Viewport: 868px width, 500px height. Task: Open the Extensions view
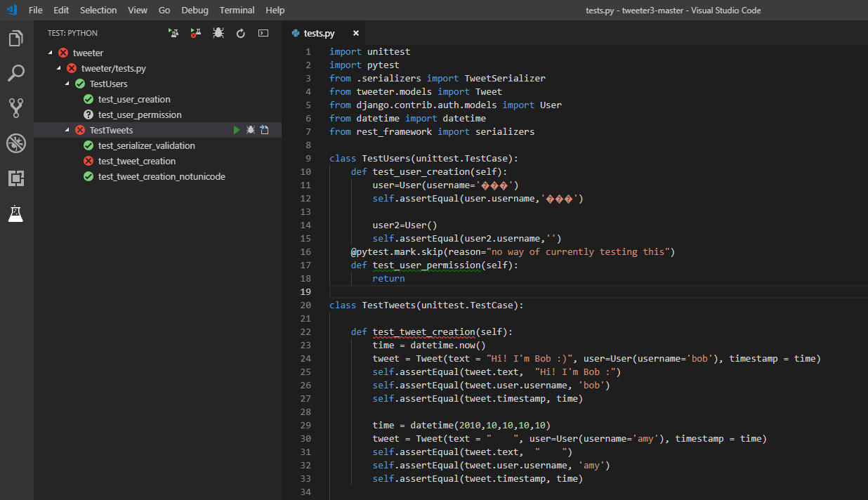pos(16,178)
